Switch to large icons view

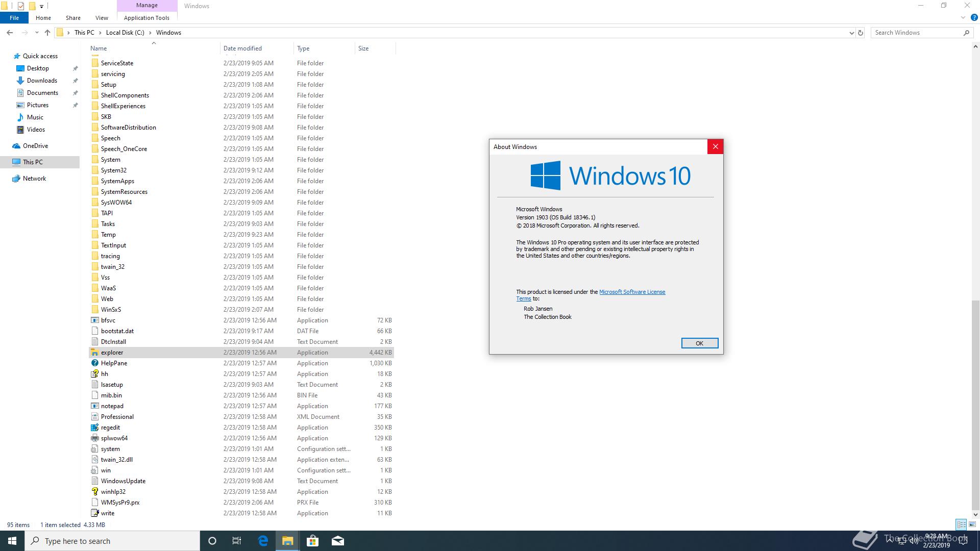(x=972, y=524)
